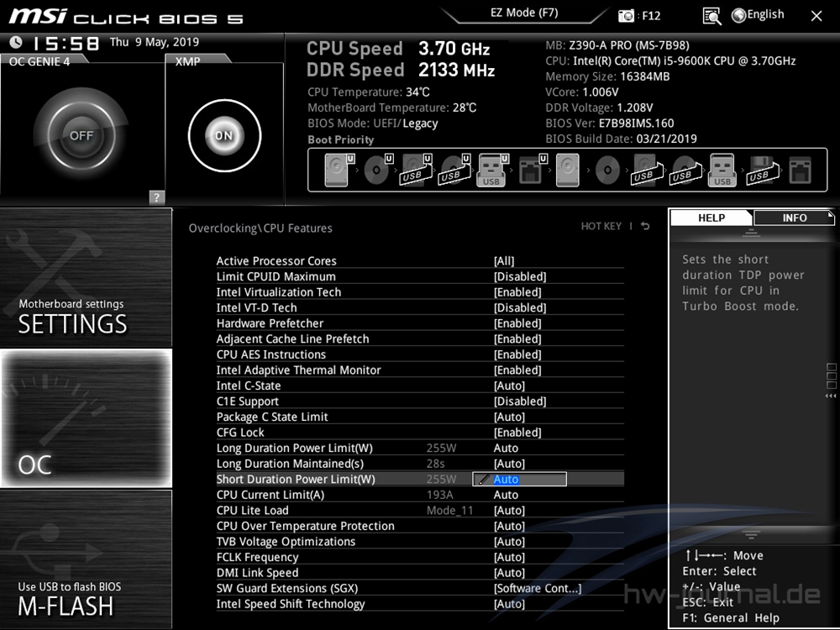Open C1E Support [Disabled] option
The height and width of the screenshot is (630, 840).
click(420, 402)
